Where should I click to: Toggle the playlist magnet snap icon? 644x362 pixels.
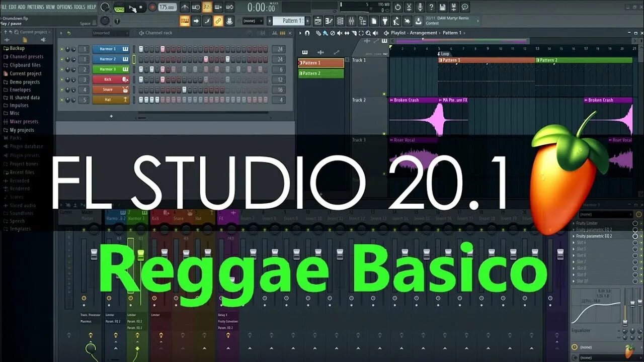[307, 33]
